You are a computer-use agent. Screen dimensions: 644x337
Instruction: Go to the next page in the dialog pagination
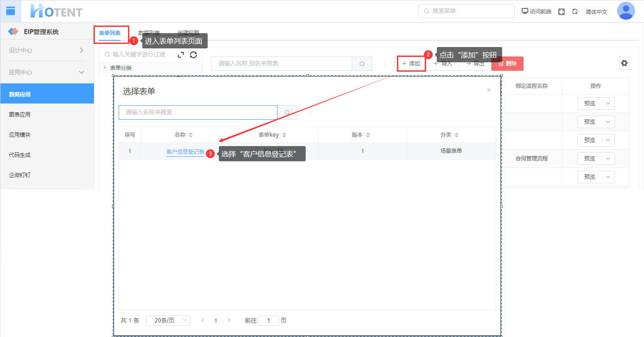pos(229,320)
